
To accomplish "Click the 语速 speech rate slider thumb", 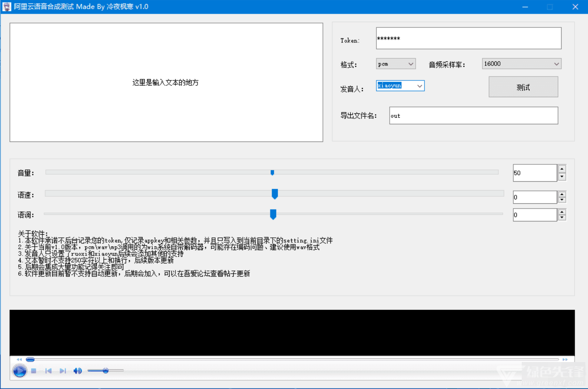I will tap(274, 194).
